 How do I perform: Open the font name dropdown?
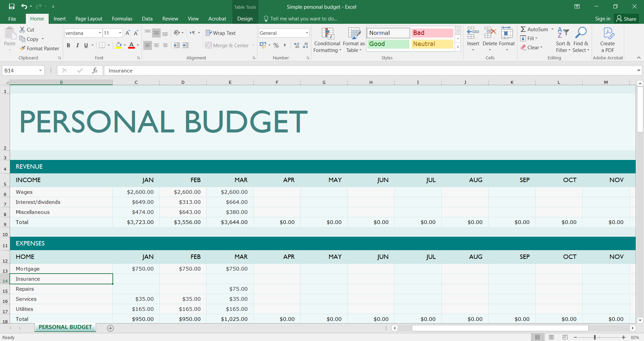pyautogui.click(x=100, y=33)
